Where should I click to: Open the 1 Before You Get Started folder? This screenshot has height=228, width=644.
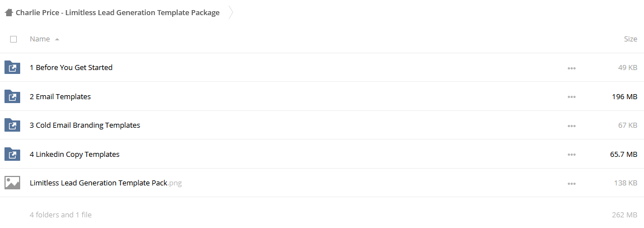pyautogui.click(x=71, y=67)
